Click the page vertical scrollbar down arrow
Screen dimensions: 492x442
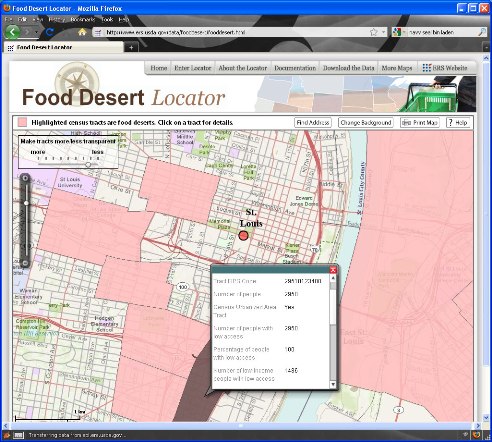point(486,418)
